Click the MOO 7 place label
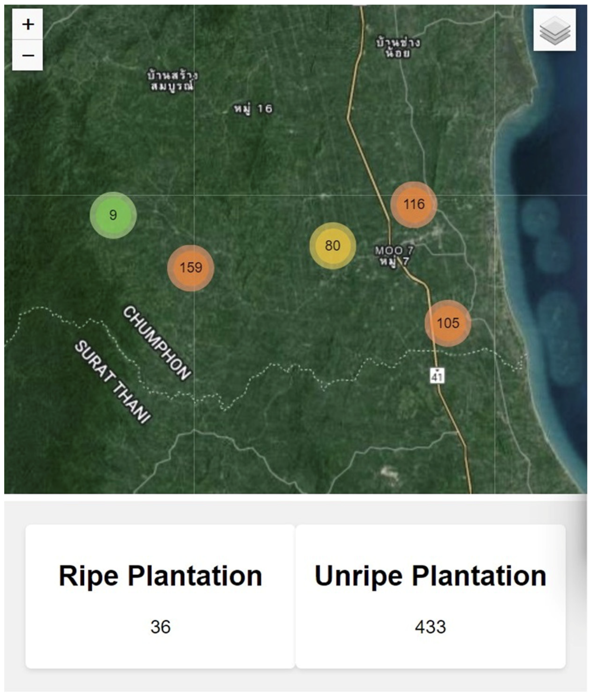Viewport: 594px width, 700px height. (x=394, y=251)
